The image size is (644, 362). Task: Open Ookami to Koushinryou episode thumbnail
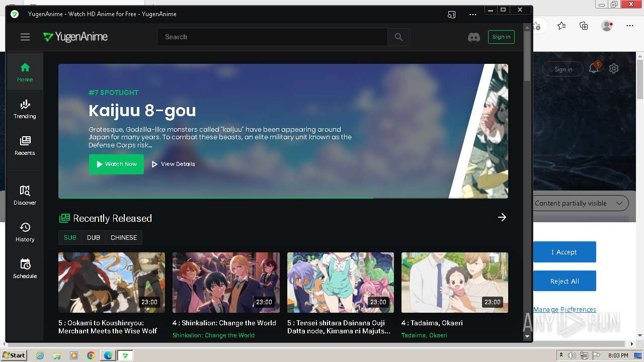pyautogui.click(x=112, y=282)
